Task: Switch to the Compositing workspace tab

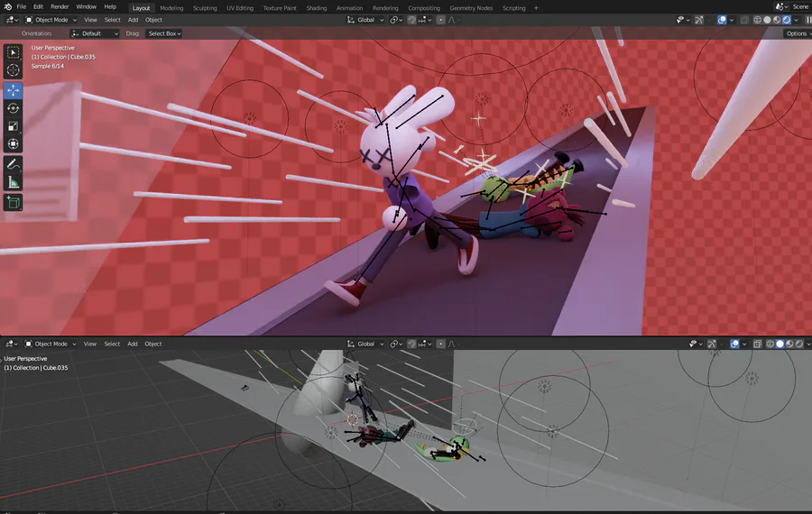Action: (x=424, y=8)
